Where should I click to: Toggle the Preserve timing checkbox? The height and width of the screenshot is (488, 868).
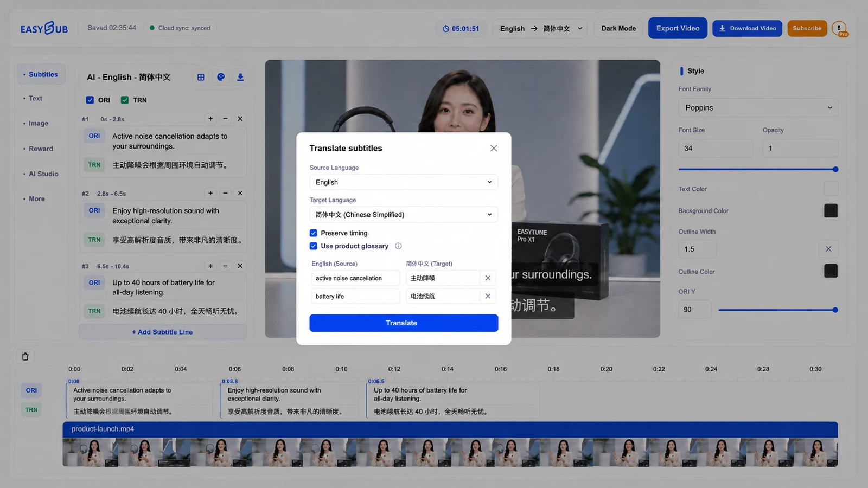pos(313,233)
